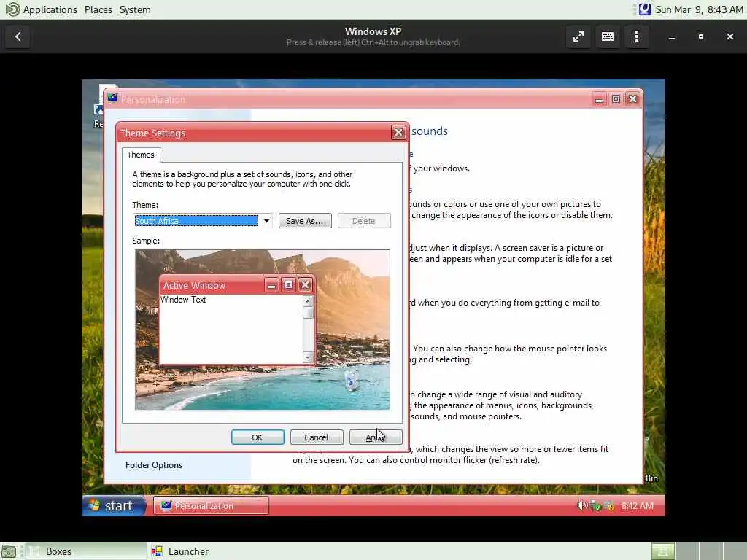Viewport: 747px width, 560px height.
Task: Click the tray icon left of the date
Action: pos(645,9)
